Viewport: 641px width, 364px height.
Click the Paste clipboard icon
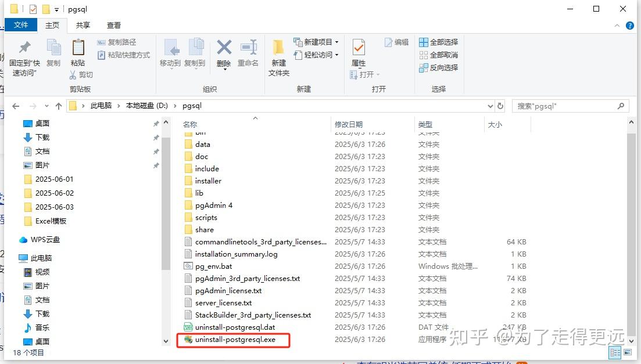tap(78, 48)
